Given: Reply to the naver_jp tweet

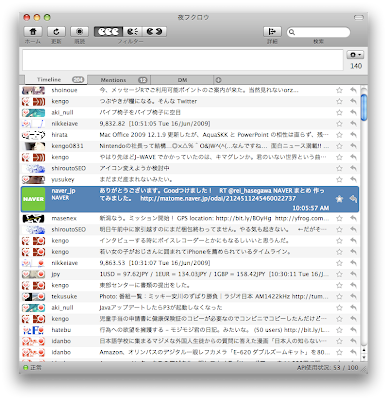Looking at the screenshot, I should [353, 199].
